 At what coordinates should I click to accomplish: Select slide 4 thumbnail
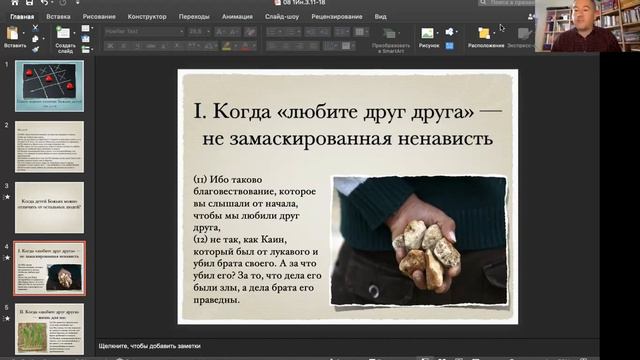click(49, 268)
